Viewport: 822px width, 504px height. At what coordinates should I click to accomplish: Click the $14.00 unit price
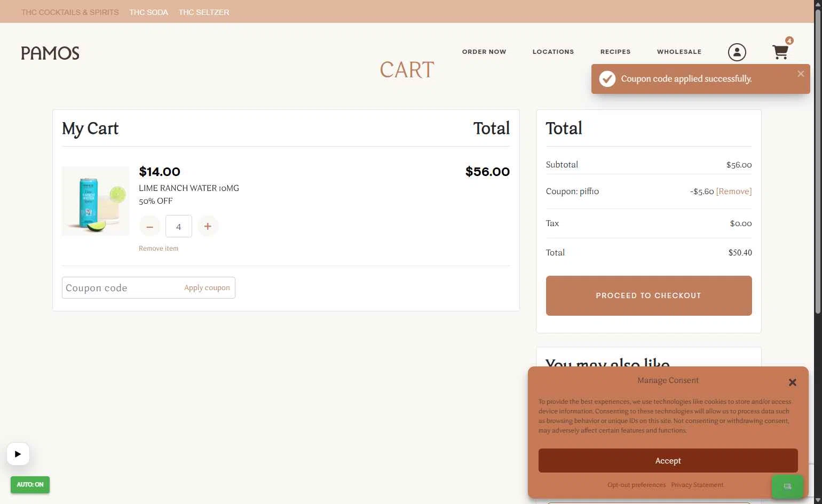point(160,172)
